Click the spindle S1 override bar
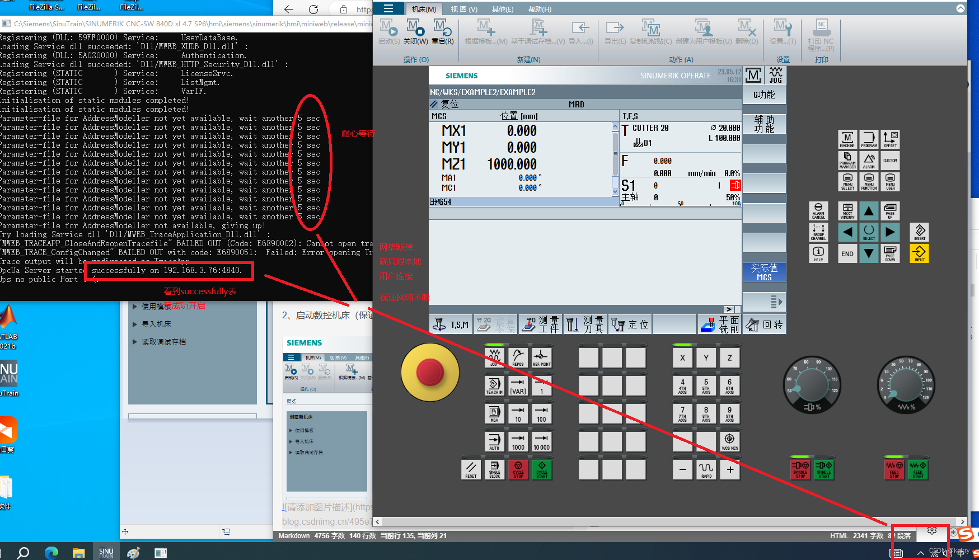 [x=681, y=204]
